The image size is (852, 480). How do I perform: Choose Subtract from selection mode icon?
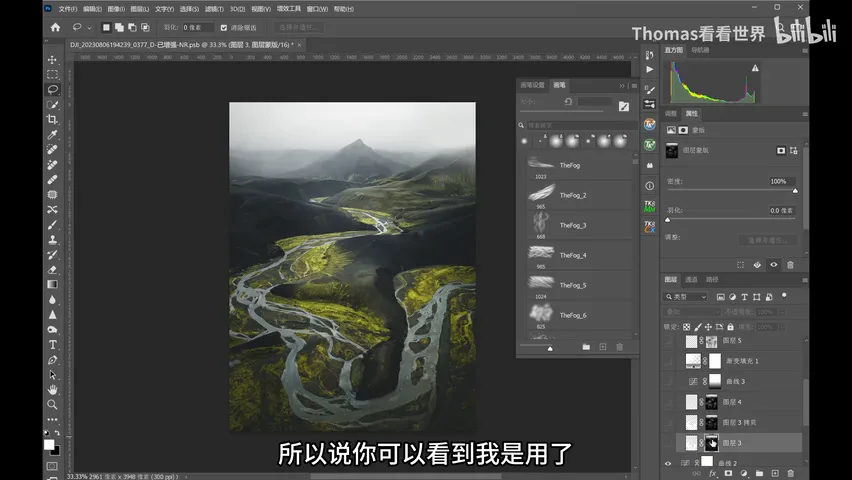tap(132, 27)
